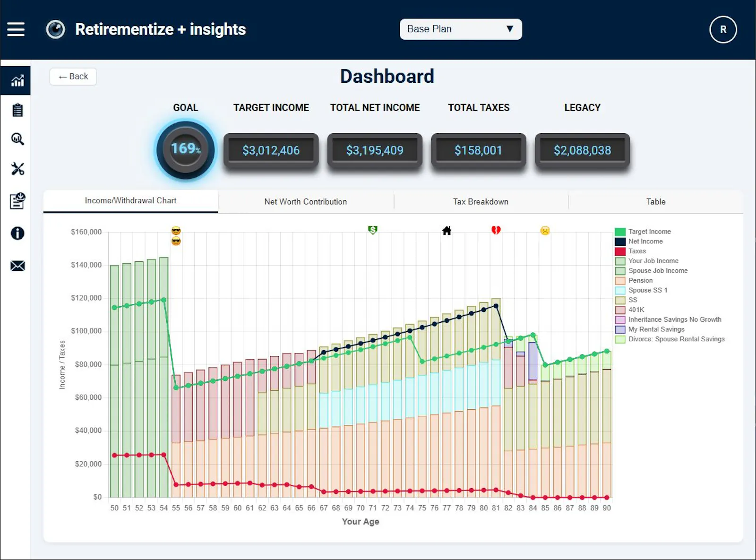Click the sad face event marker
Viewport: 756px width, 560px height.
(545, 231)
